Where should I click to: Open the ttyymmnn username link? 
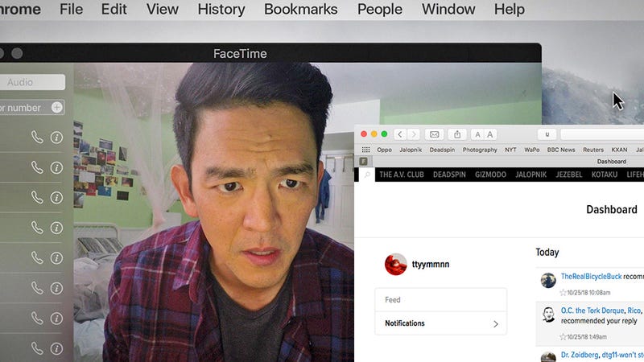tap(431, 265)
